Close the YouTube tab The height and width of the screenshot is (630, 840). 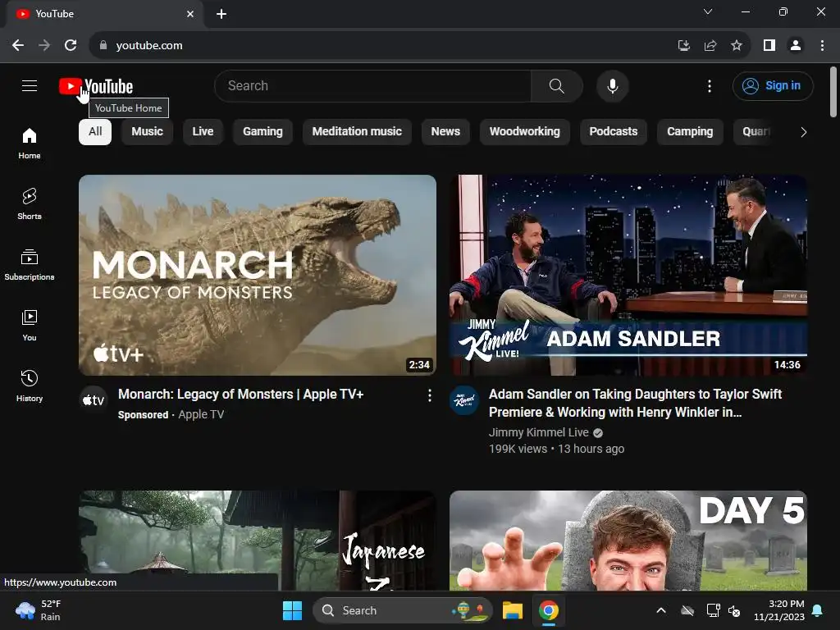click(190, 14)
